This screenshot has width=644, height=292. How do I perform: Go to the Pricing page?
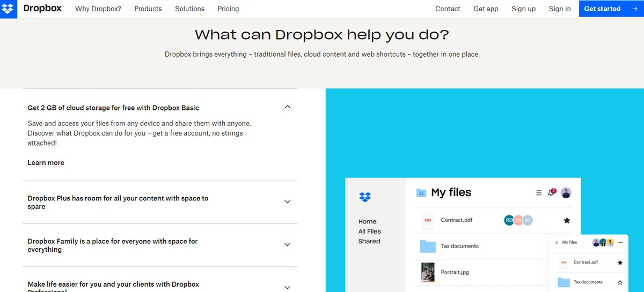click(228, 9)
